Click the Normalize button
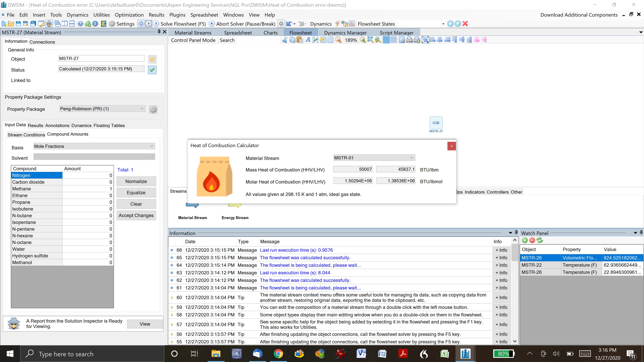The image size is (644, 362). [136, 181]
